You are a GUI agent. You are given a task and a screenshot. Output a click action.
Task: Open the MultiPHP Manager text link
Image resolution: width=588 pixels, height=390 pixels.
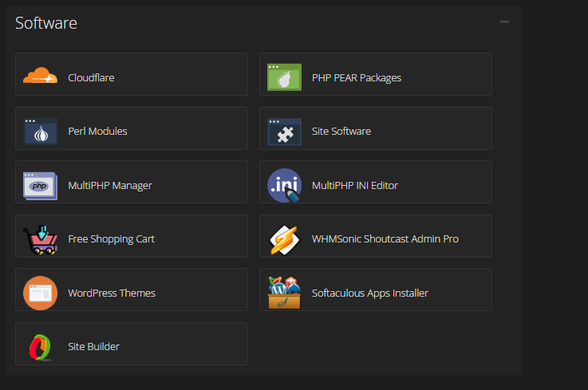pyautogui.click(x=110, y=185)
